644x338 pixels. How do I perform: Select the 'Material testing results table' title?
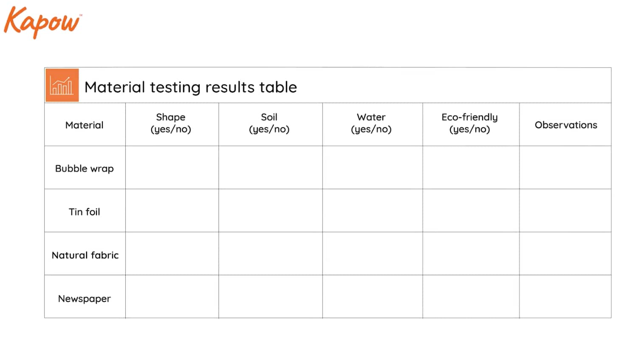[191, 87]
